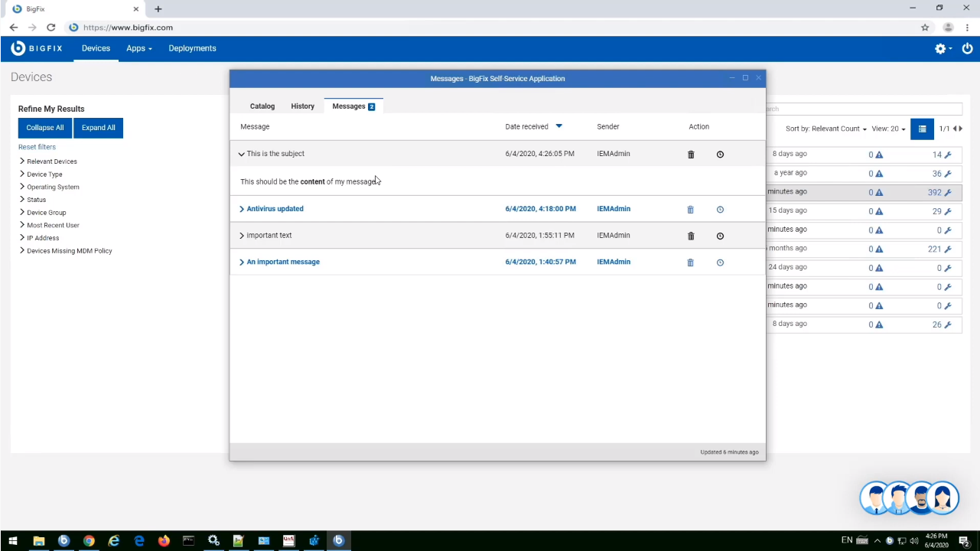
Task: Click clock icon on 'important text' row
Action: pyautogui.click(x=720, y=236)
